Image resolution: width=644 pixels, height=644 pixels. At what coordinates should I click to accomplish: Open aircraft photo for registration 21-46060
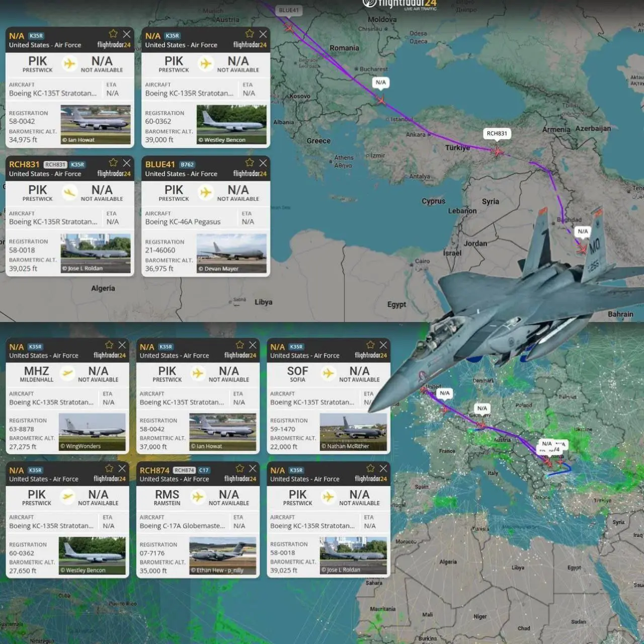click(231, 254)
